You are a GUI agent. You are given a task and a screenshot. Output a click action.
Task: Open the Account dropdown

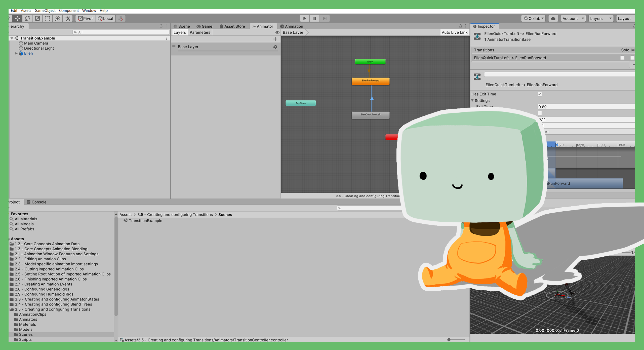[x=573, y=18]
